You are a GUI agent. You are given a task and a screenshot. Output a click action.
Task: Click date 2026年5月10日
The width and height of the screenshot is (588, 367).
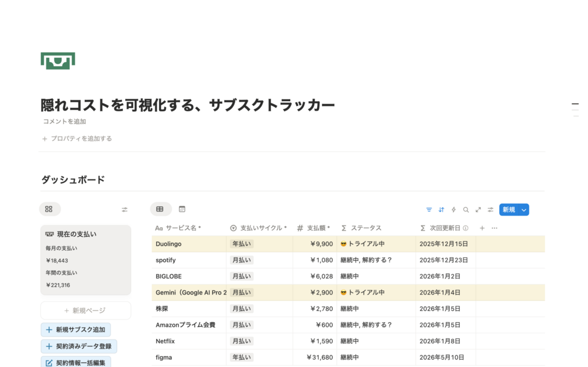coord(442,357)
